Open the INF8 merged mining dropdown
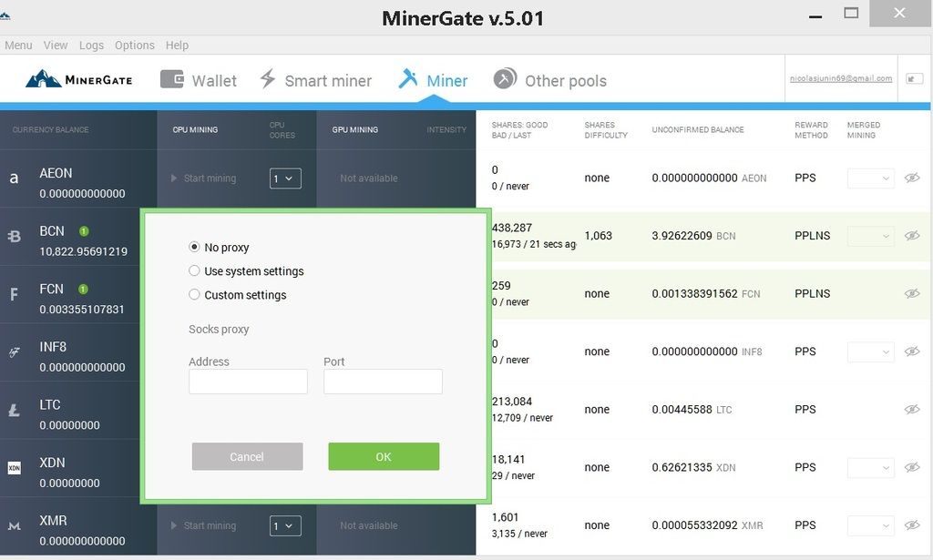The width and height of the screenshot is (933, 560). 870,351
